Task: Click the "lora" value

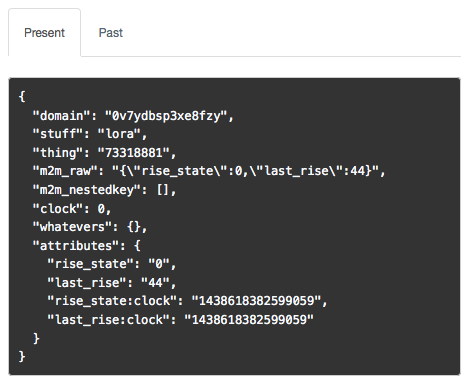Action: (119, 134)
